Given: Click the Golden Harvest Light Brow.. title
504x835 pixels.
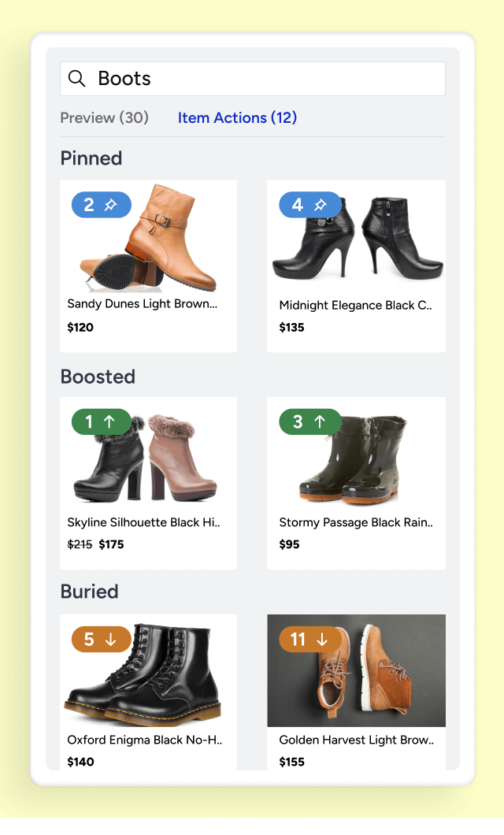Looking at the screenshot, I should 357,740.
